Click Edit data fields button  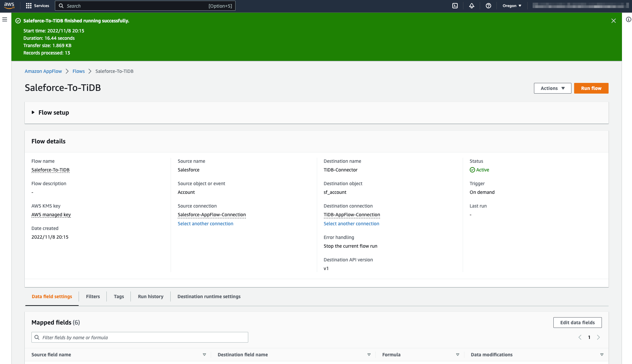pos(577,323)
